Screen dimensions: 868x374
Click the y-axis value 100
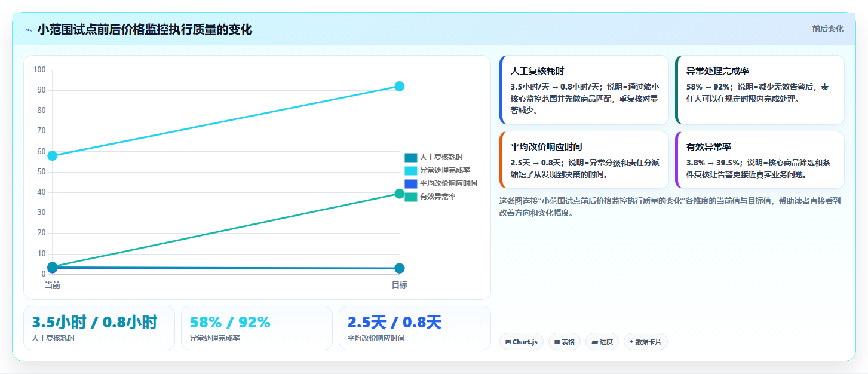[x=40, y=70]
